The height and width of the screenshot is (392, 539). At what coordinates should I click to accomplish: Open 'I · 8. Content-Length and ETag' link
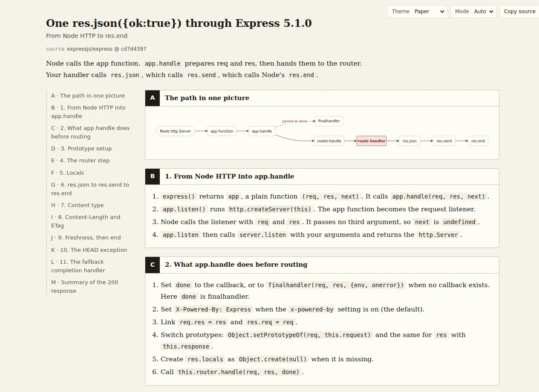click(x=86, y=221)
